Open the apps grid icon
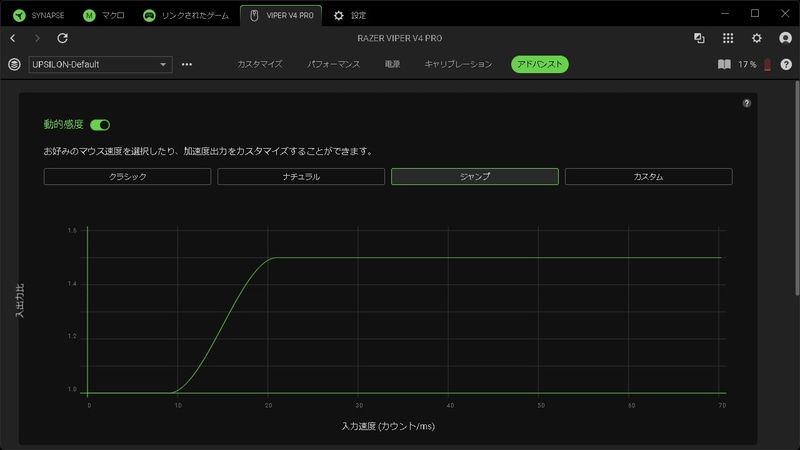This screenshot has height=450, width=800. 728,38
